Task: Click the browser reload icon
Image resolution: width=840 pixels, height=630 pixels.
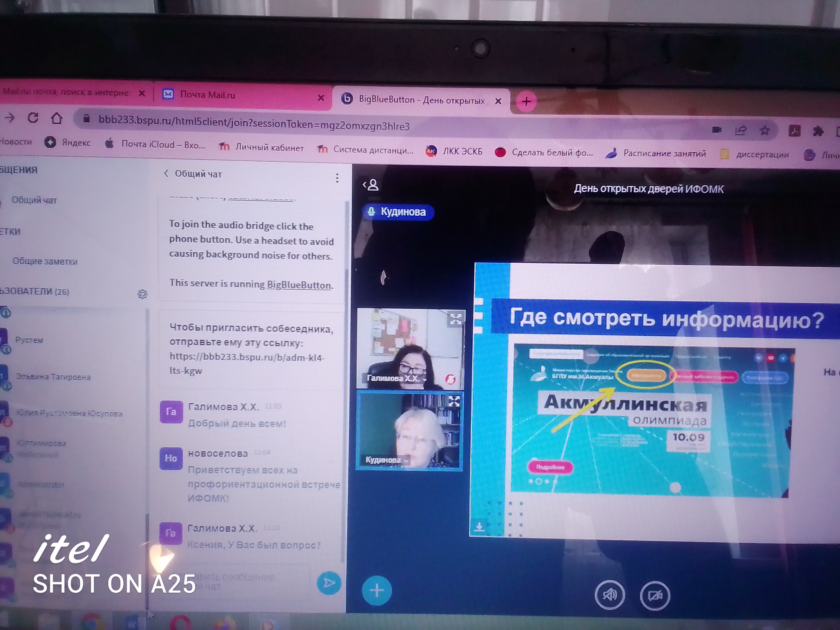Action: 33,118
